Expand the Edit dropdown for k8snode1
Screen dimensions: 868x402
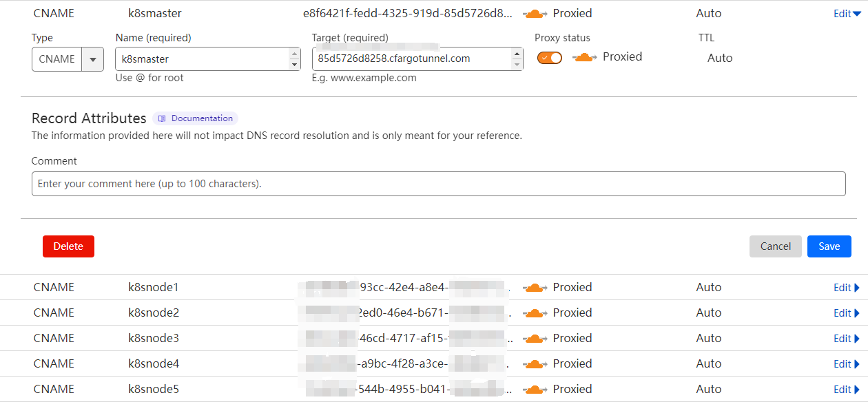(x=847, y=287)
